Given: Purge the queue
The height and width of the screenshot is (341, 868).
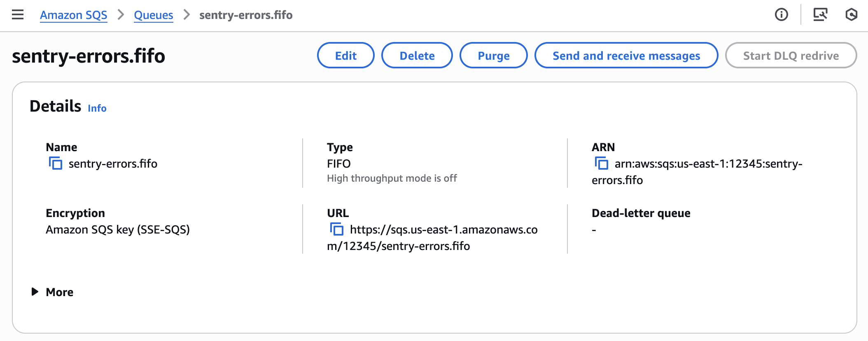Looking at the screenshot, I should click(493, 55).
